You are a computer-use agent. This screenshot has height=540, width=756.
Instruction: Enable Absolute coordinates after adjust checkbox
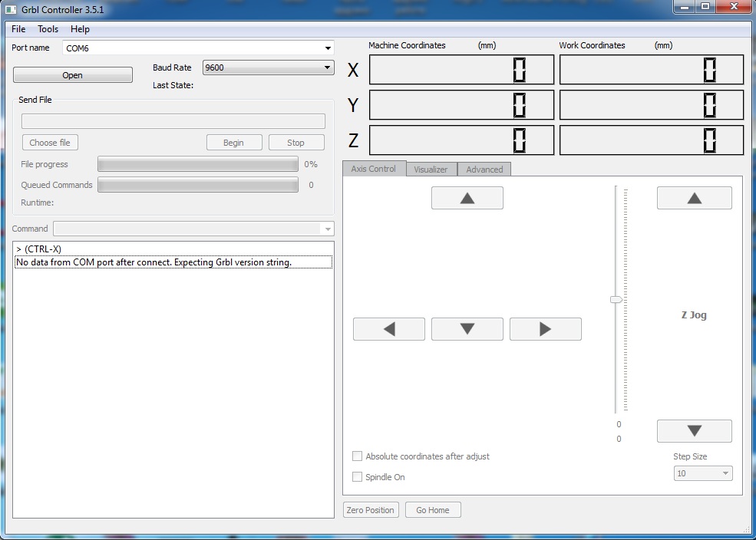pyautogui.click(x=357, y=456)
